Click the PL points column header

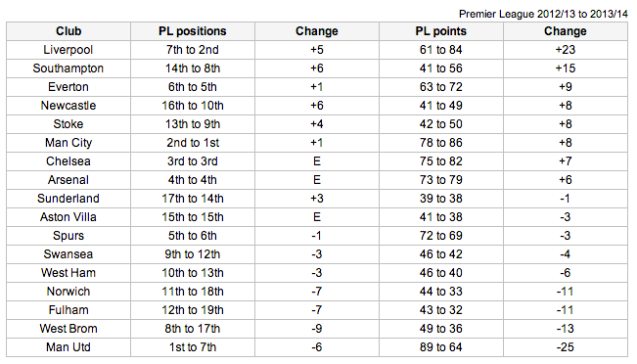click(440, 31)
